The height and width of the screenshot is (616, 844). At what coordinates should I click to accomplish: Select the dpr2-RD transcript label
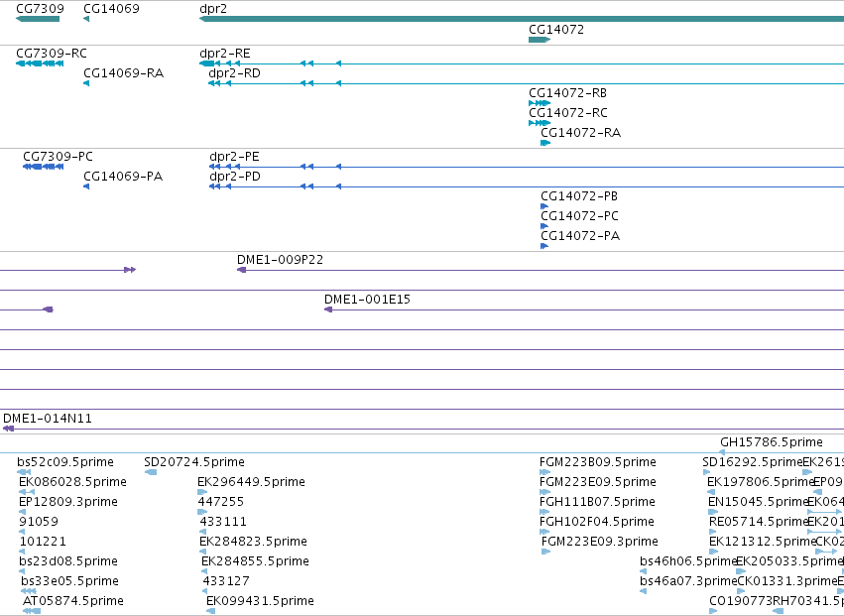[235, 73]
